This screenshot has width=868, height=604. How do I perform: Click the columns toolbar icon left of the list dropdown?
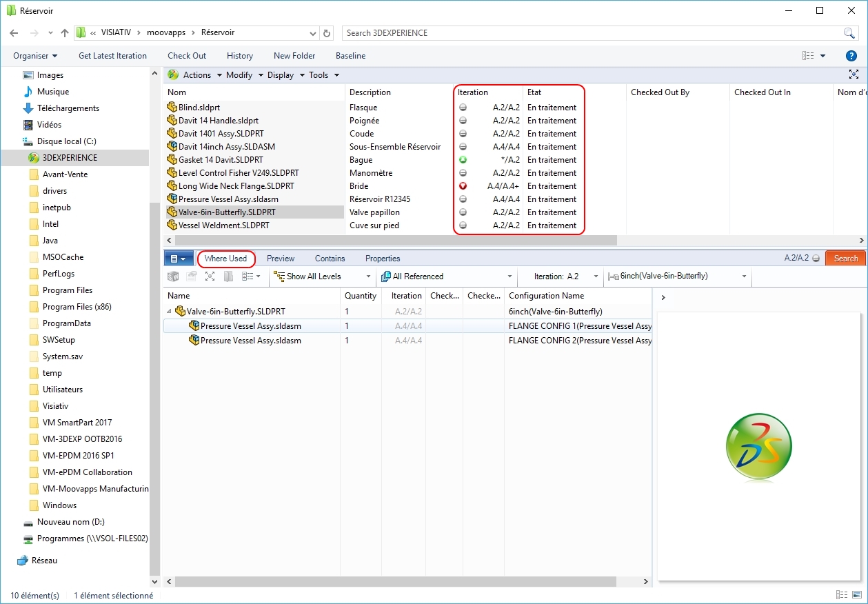click(228, 276)
